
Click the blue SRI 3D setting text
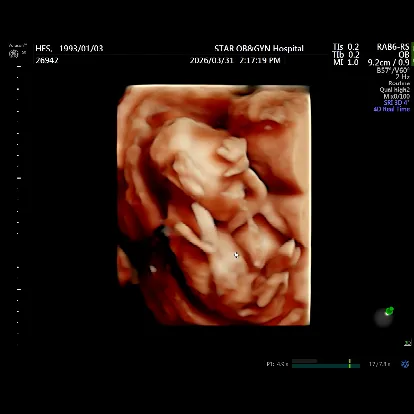pyautogui.click(x=396, y=103)
